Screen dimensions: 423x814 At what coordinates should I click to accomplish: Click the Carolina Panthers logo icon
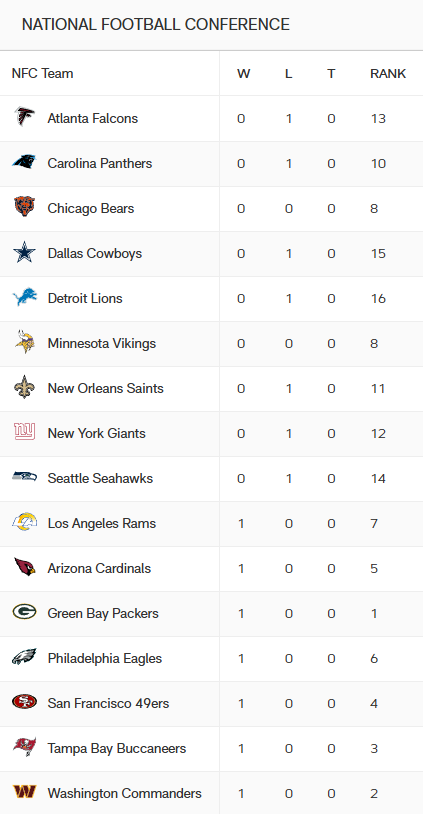point(24,163)
